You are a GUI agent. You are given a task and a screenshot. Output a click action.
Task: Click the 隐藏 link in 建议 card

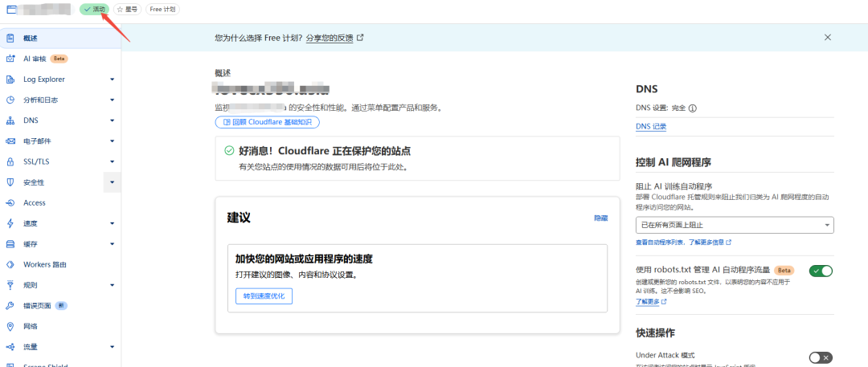[601, 218]
